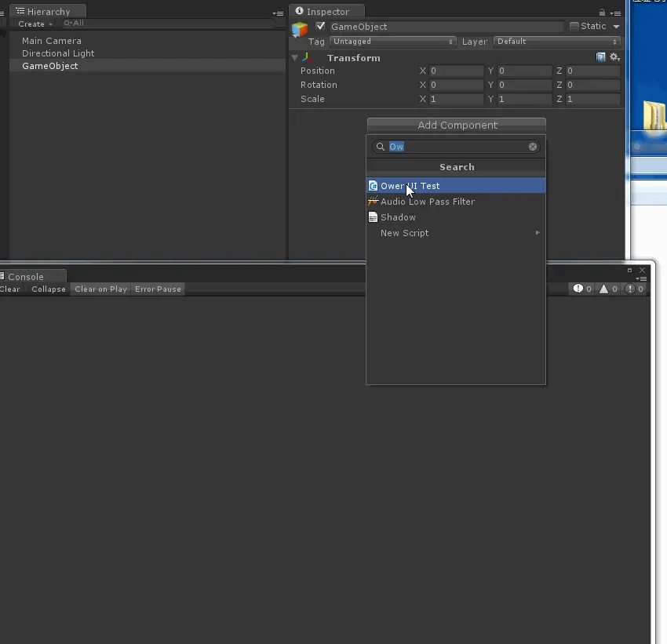Screen dimensions: 667x644
Task: Click the Position Y field
Action: pos(524,71)
